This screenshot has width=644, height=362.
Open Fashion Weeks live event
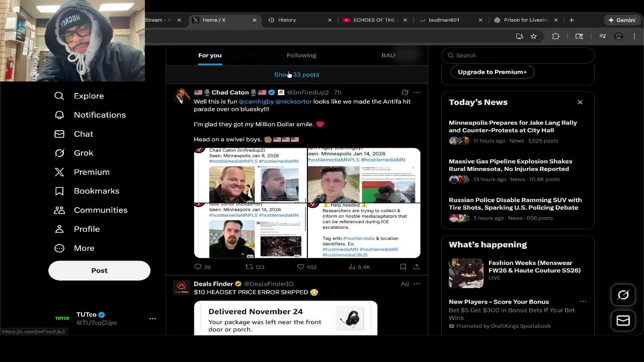(518, 273)
